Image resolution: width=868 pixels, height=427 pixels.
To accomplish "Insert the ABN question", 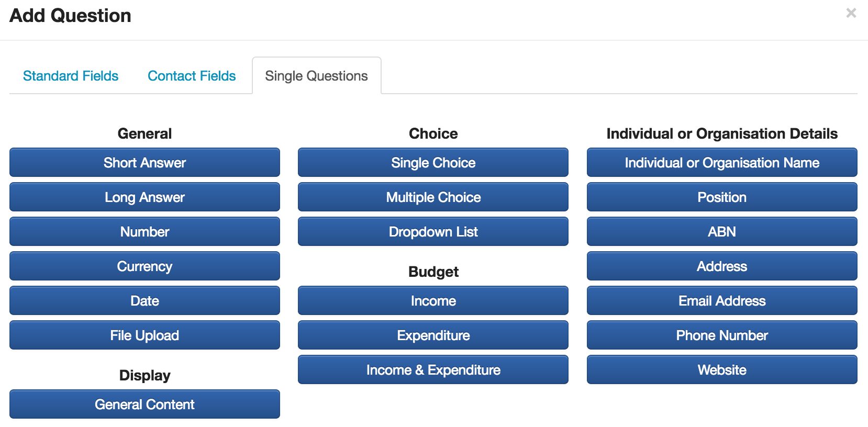I will (722, 232).
